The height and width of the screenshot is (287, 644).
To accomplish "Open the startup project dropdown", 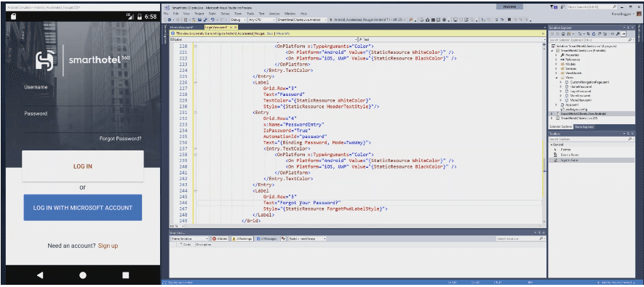I will 302,20.
